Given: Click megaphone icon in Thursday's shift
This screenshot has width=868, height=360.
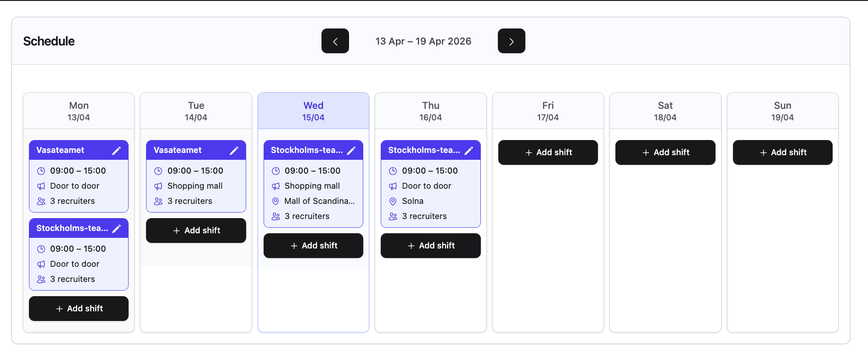Looking at the screenshot, I should point(393,186).
